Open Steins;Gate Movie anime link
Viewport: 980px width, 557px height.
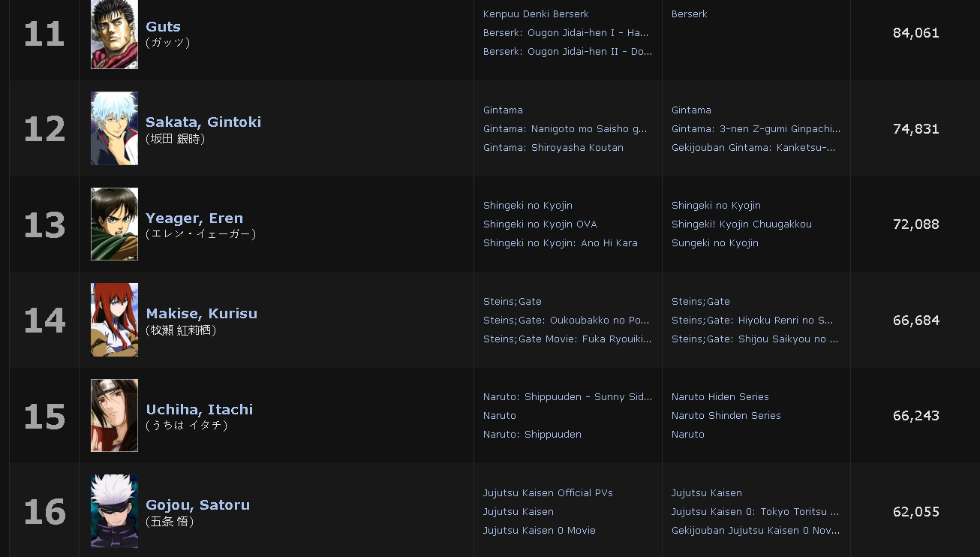[567, 339]
